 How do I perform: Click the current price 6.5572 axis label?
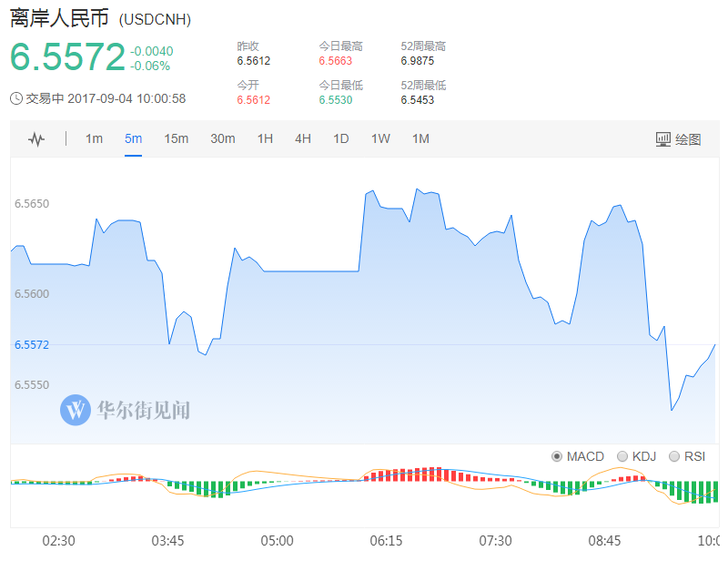[x=30, y=345]
